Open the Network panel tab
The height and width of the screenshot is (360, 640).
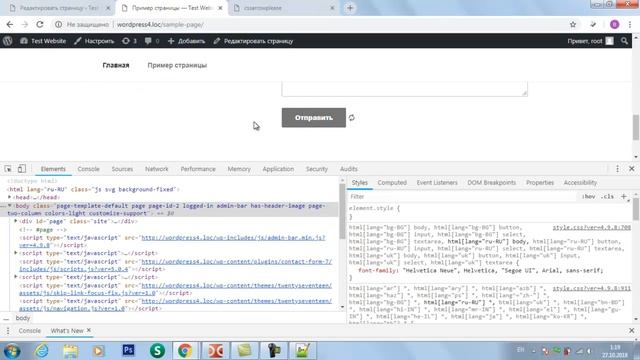[x=157, y=169]
